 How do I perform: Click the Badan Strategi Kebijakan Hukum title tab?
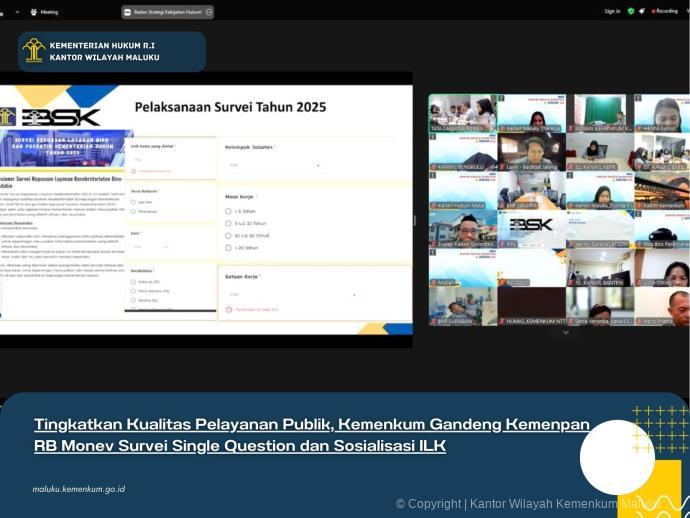(163, 12)
